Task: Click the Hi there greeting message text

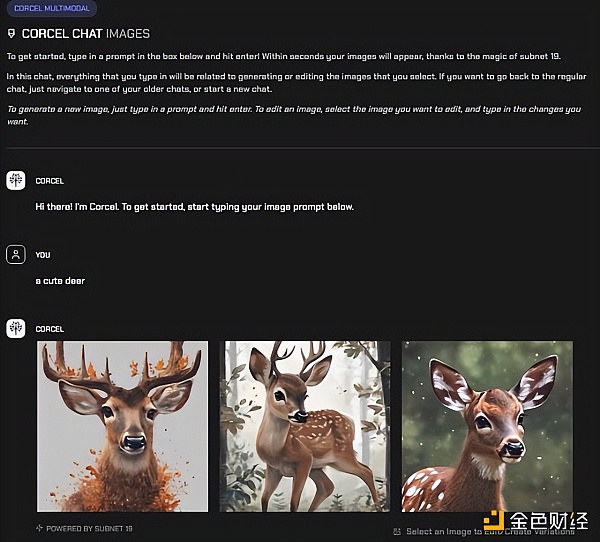Action: pos(195,207)
